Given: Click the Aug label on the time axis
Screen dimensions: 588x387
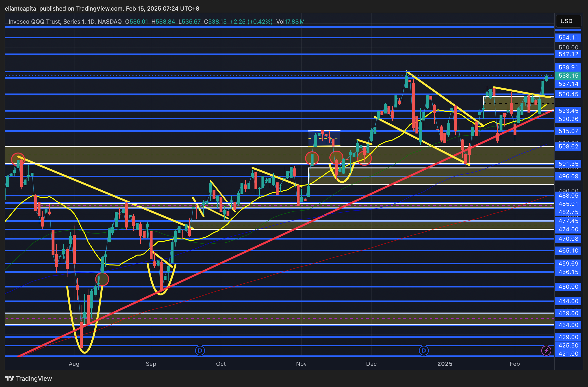Looking at the screenshot, I should click(74, 364).
